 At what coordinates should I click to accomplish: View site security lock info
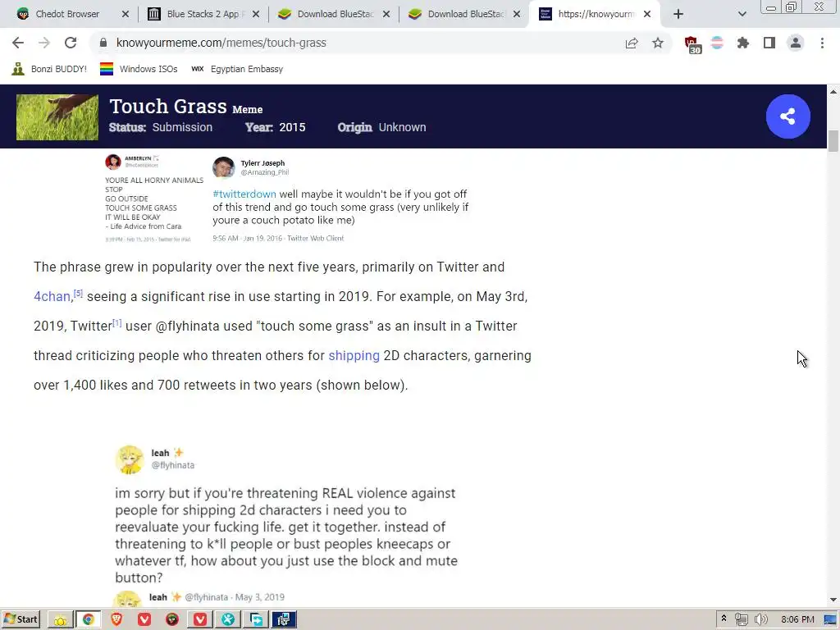103,43
